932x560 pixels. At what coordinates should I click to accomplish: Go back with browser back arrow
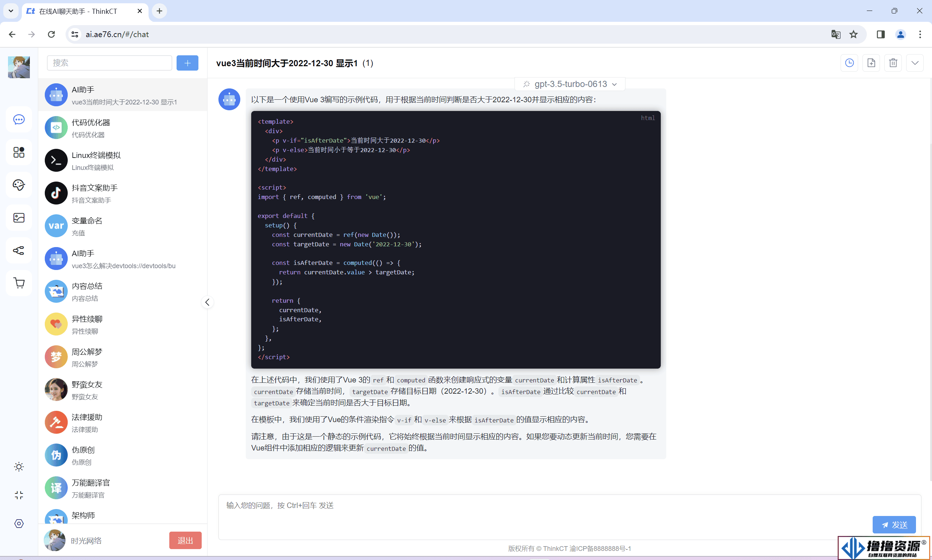pos(12,34)
